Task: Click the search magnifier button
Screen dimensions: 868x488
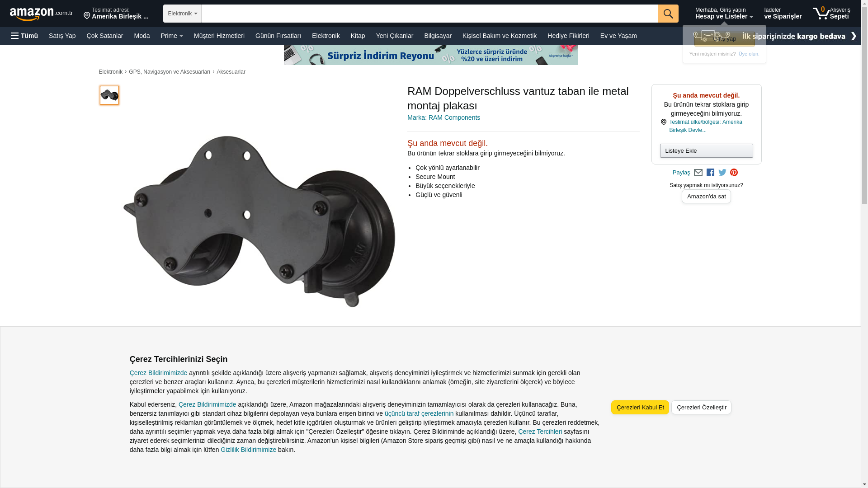Action: coord(668,14)
